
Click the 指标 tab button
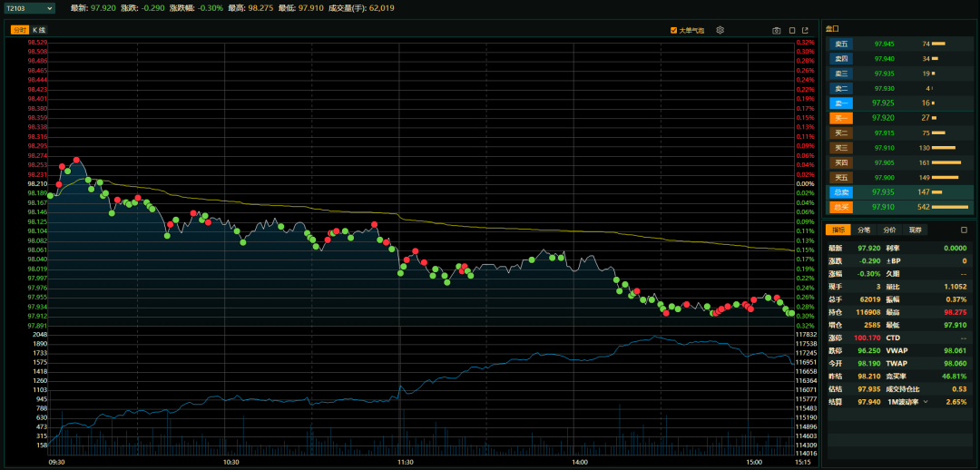pyautogui.click(x=838, y=230)
